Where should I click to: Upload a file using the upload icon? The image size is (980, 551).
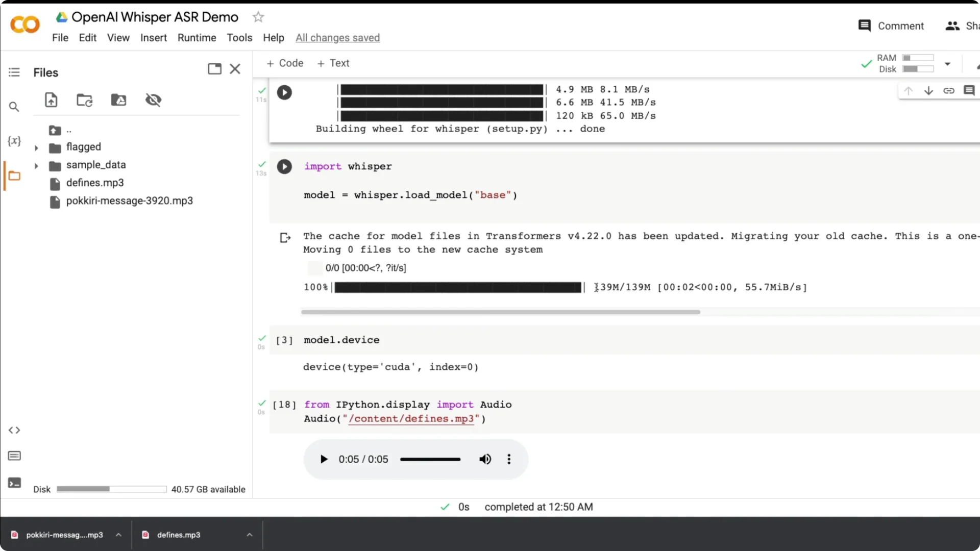[51, 99]
